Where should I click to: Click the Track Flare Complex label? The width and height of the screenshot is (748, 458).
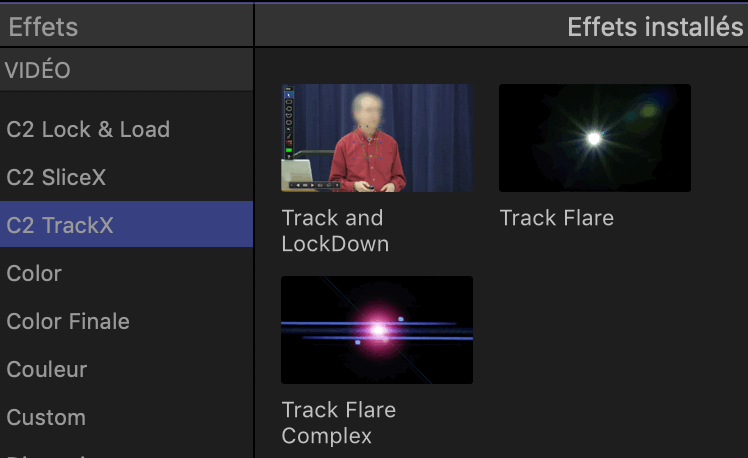point(339,423)
